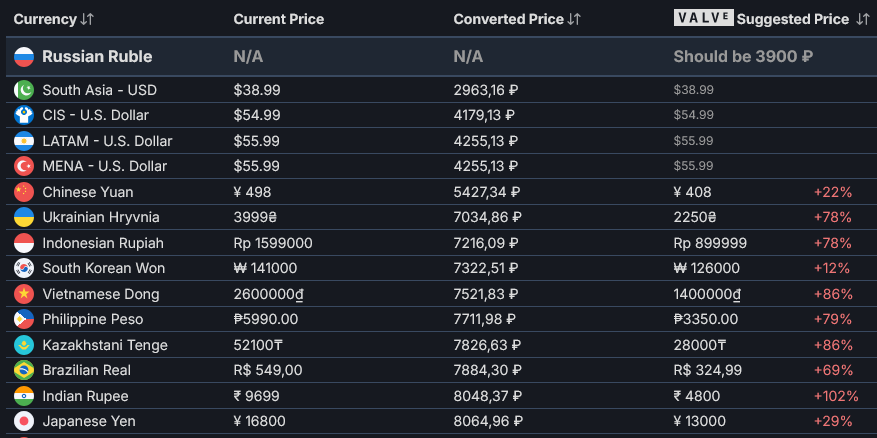Select the Vietnamese Dong row label
Screen dimensions: 877x438
tap(100, 294)
